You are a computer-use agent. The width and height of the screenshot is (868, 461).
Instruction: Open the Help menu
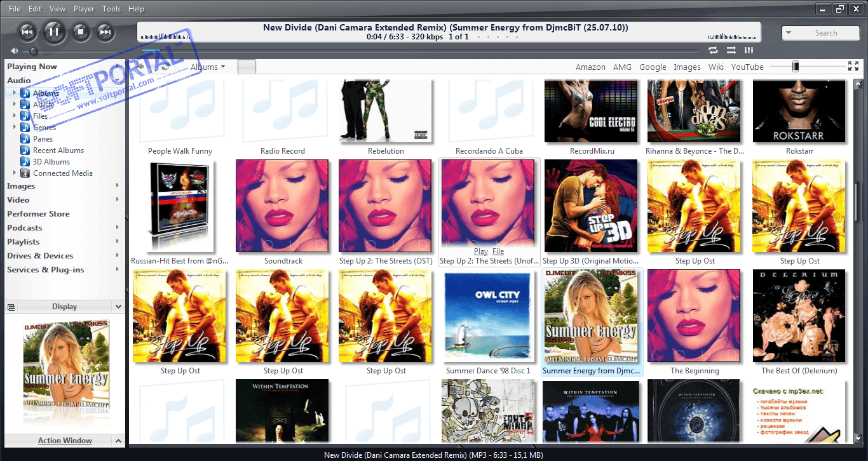pyautogui.click(x=136, y=9)
